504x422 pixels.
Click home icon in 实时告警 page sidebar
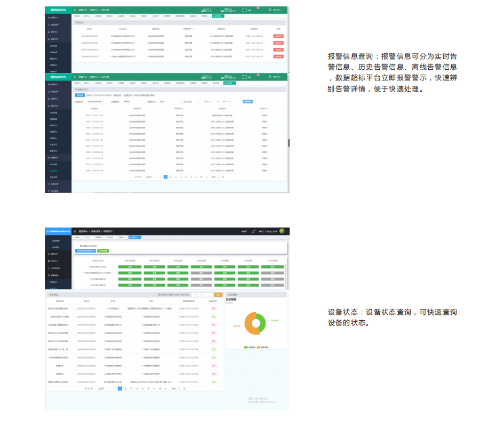tap(49, 18)
